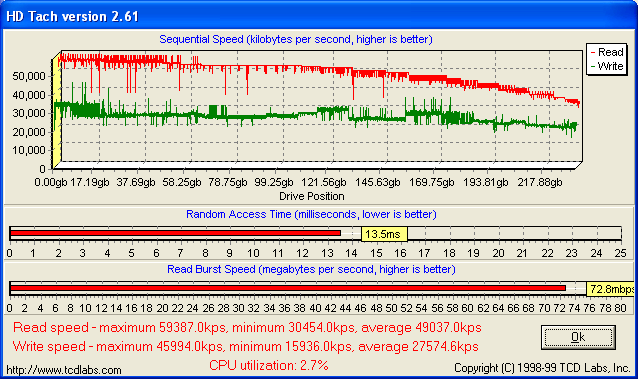Click the 0.00gb drive position label
Image resolution: width=638 pixels, height=384 pixels.
(x=51, y=182)
